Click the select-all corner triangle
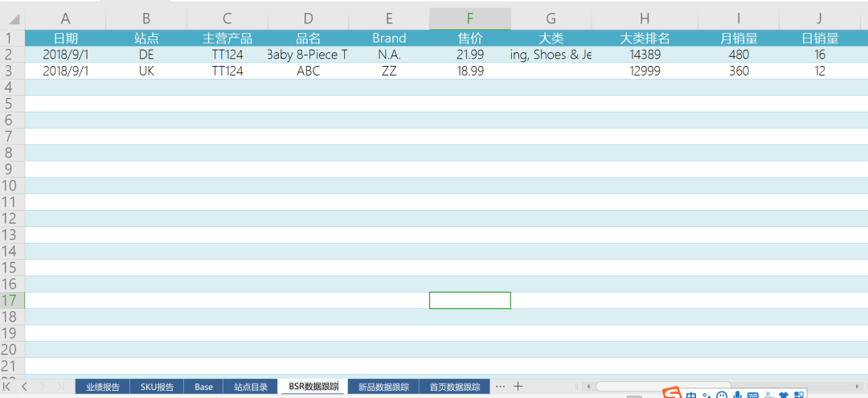 click(14, 19)
